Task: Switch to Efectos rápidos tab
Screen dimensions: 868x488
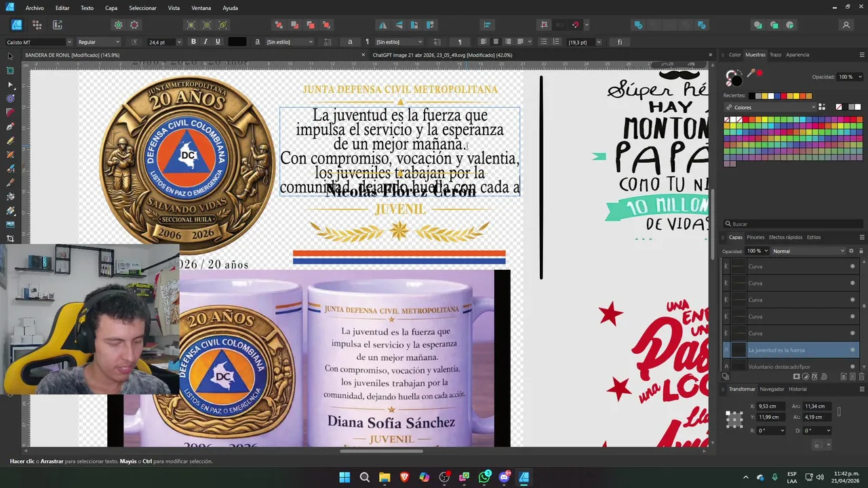Action: tap(785, 237)
